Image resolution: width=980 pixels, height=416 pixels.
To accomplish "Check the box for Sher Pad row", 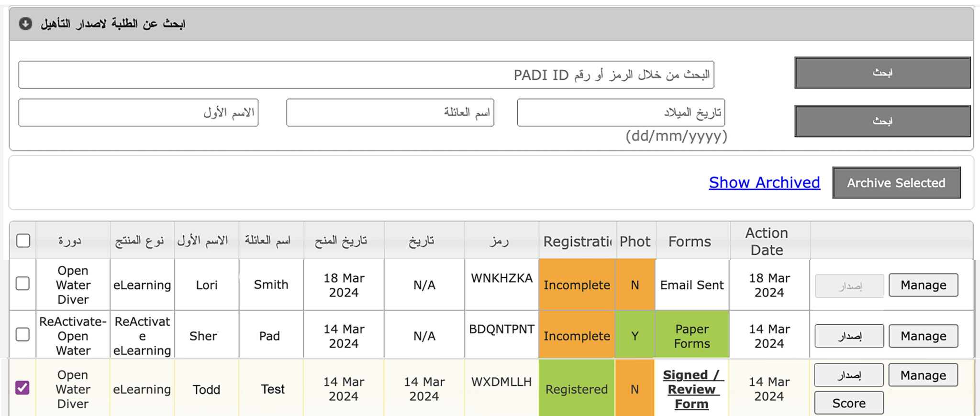I will pyautogui.click(x=22, y=334).
